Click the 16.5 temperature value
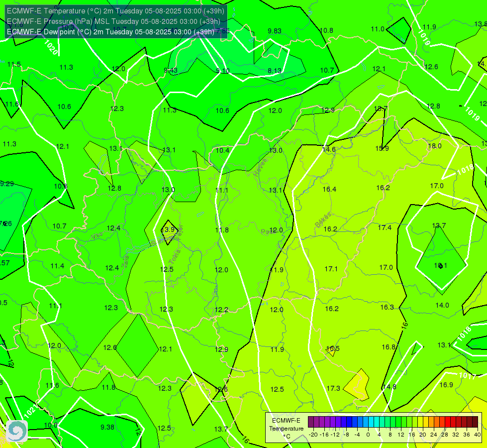 coord(333,348)
